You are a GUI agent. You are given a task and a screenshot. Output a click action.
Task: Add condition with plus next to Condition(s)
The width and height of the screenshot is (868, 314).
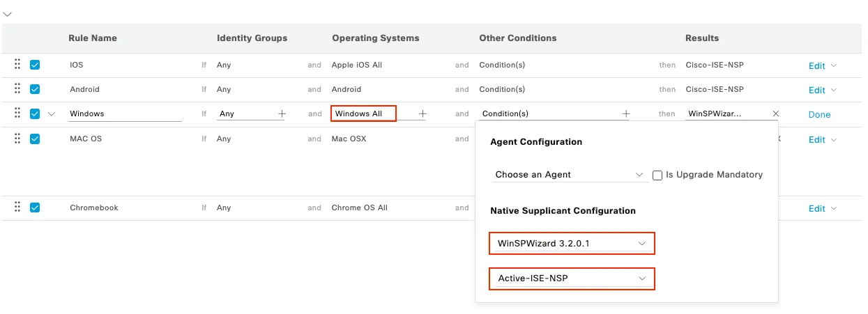[626, 113]
